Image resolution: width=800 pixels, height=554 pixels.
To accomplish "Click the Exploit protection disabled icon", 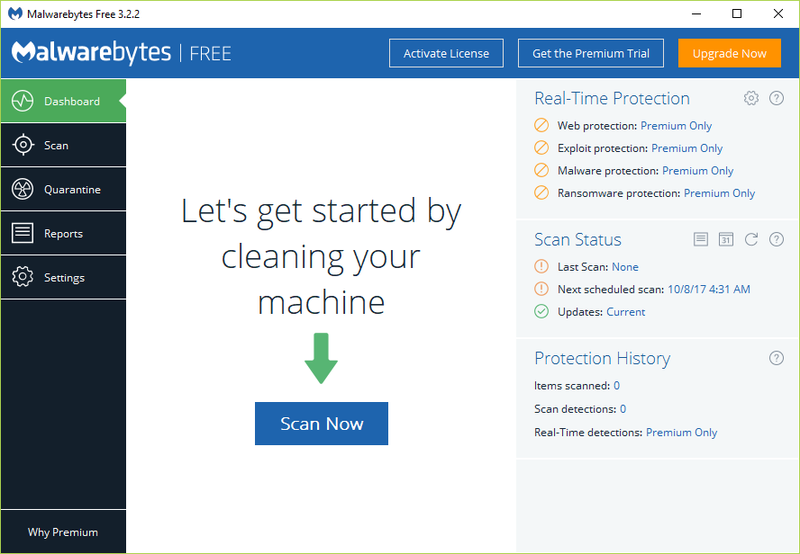I will [x=541, y=147].
